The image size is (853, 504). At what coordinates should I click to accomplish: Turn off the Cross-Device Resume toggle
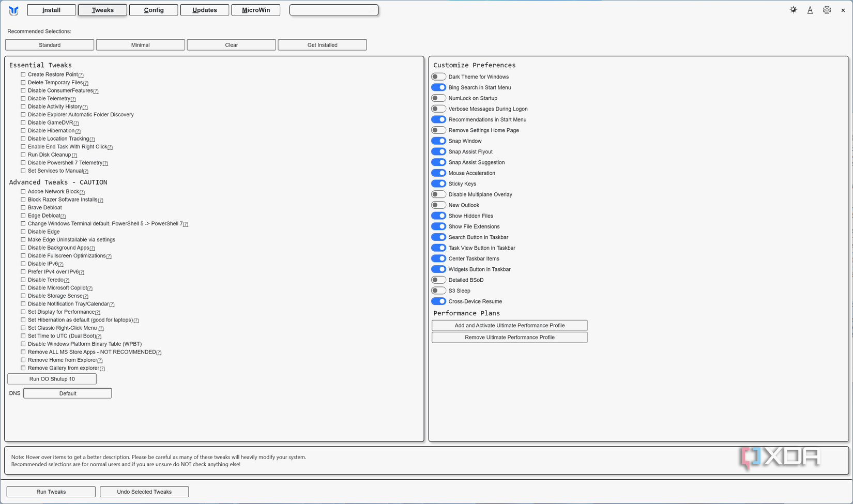point(438,301)
